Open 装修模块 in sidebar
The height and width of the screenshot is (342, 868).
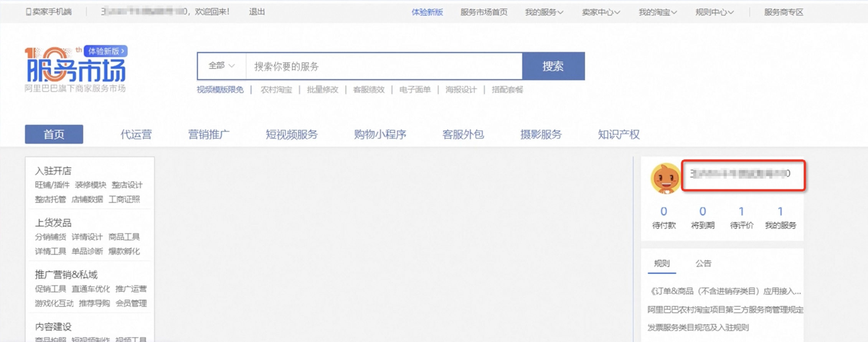tap(91, 185)
